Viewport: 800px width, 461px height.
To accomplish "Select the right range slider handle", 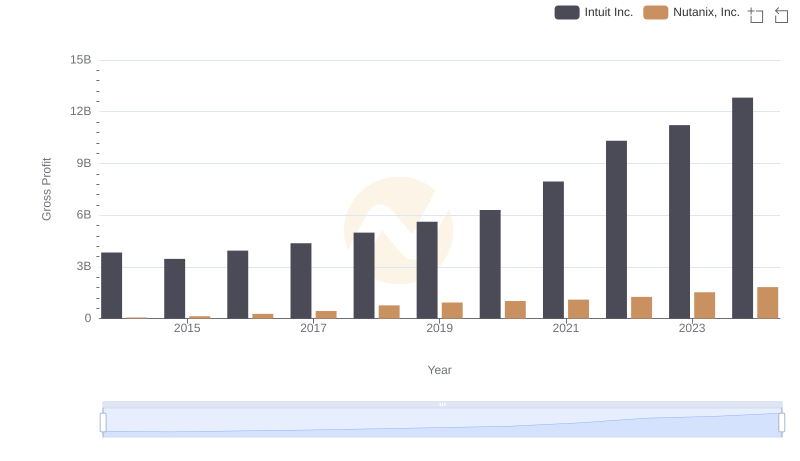I will [782, 423].
